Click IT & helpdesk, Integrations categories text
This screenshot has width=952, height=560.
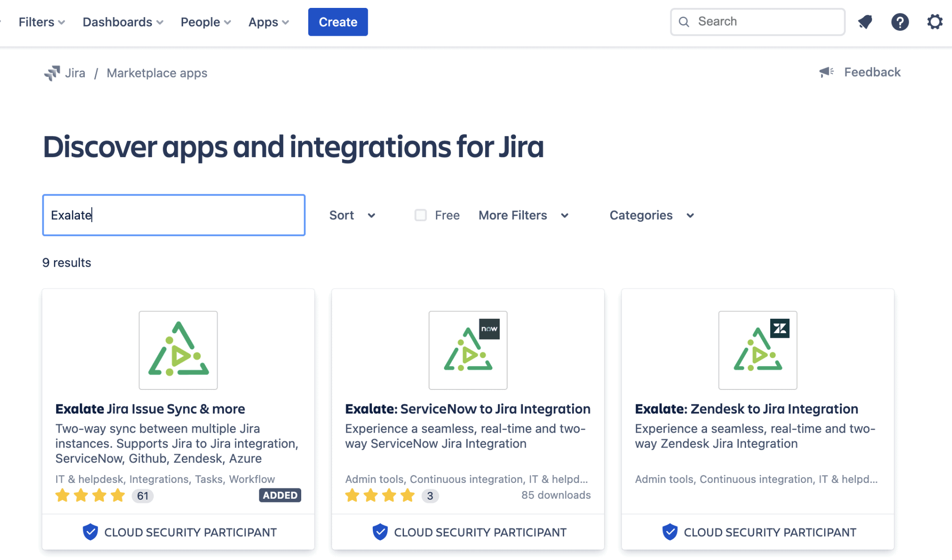pyautogui.click(x=165, y=479)
